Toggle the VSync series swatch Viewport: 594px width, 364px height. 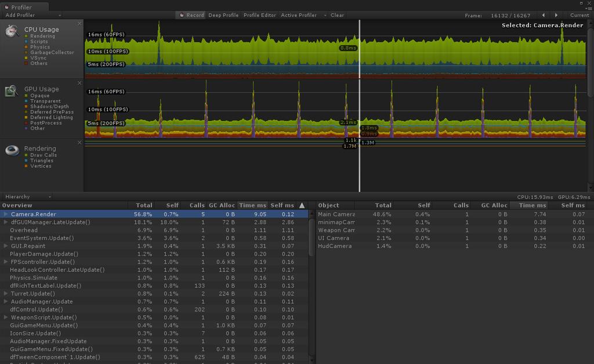click(26, 58)
